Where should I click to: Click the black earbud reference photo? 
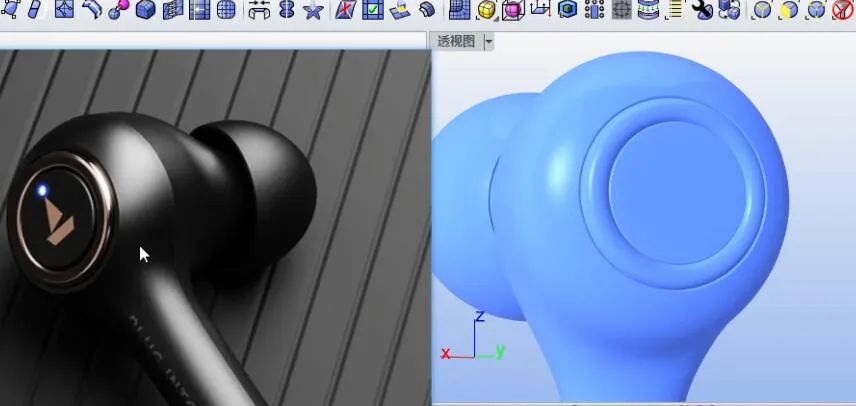click(215, 228)
